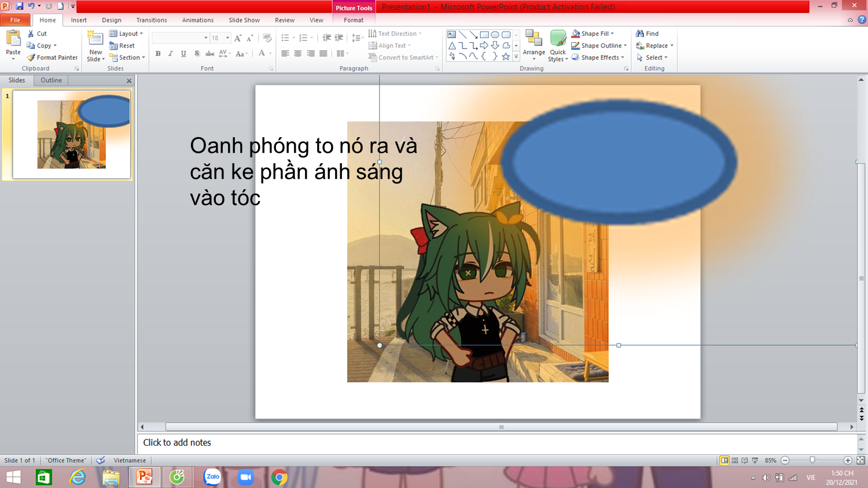Viewport: 868px width, 488px height.
Task: Click the text shadow button
Action: point(197,54)
